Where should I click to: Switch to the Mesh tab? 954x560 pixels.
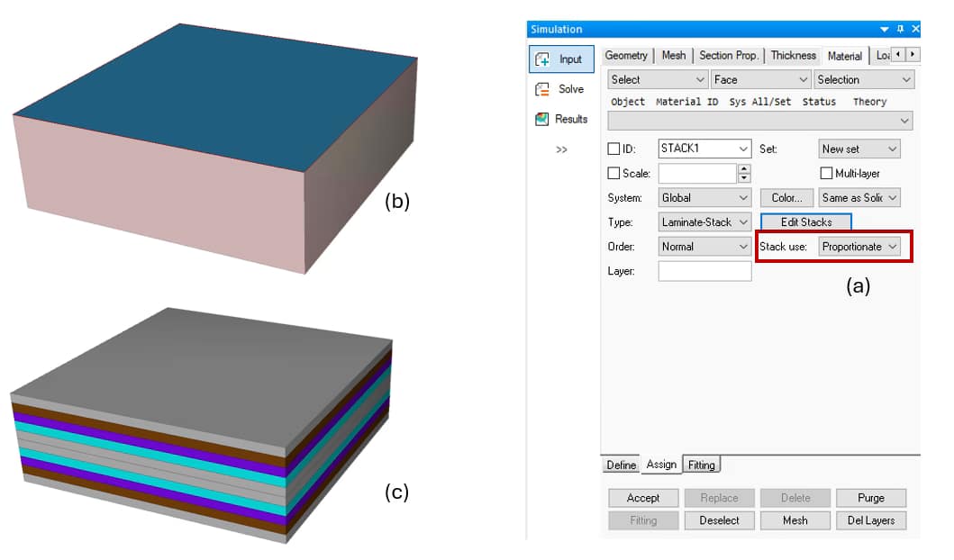(673, 56)
